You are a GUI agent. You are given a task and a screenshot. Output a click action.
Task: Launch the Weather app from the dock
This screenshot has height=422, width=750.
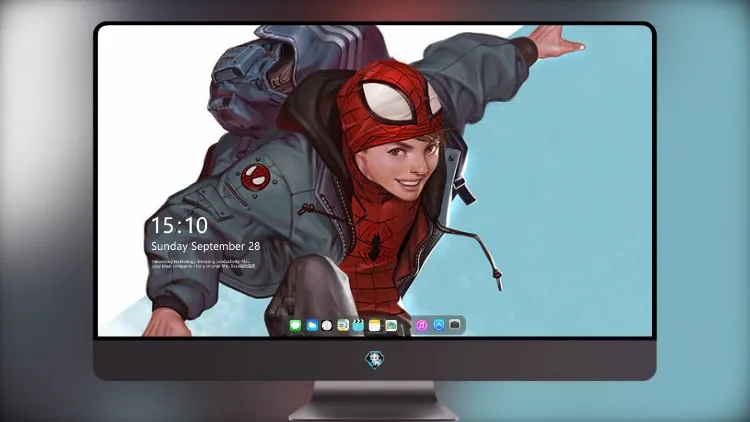tap(311, 325)
